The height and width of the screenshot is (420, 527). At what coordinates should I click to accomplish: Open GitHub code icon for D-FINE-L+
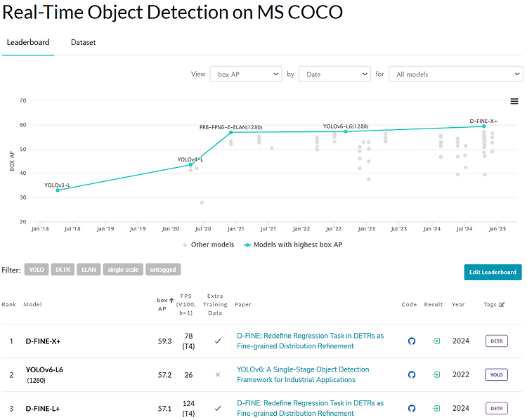(x=411, y=408)
